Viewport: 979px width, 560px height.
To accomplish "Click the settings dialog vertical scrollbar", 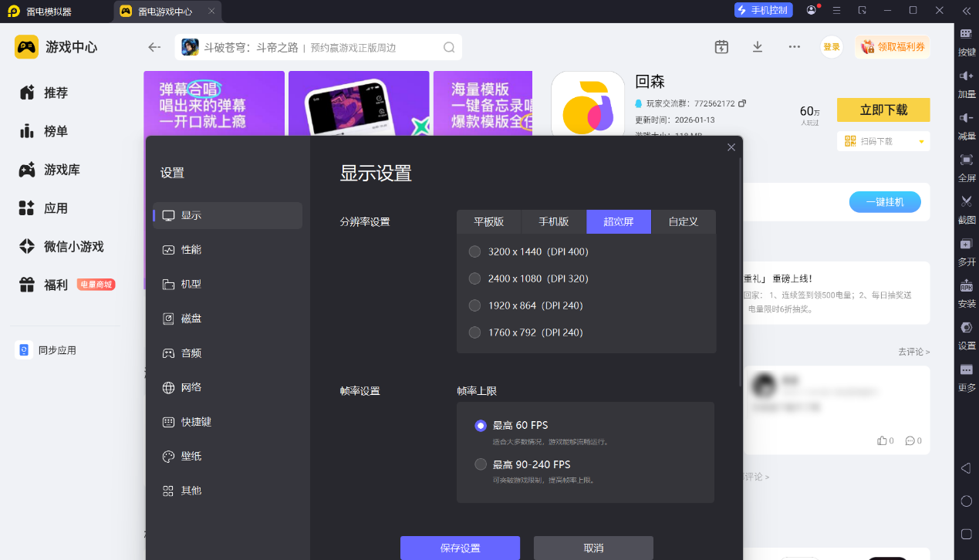I will [741, 270].
